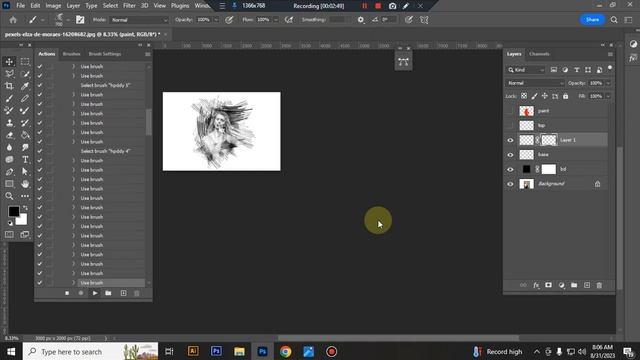Open the brush Mode dropdown
This screenshot has height=360, width=640.
coord(139,20)
